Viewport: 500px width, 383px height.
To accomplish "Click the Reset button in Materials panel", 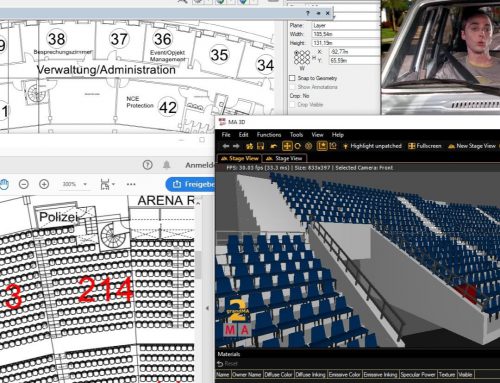I will point(227,364).
